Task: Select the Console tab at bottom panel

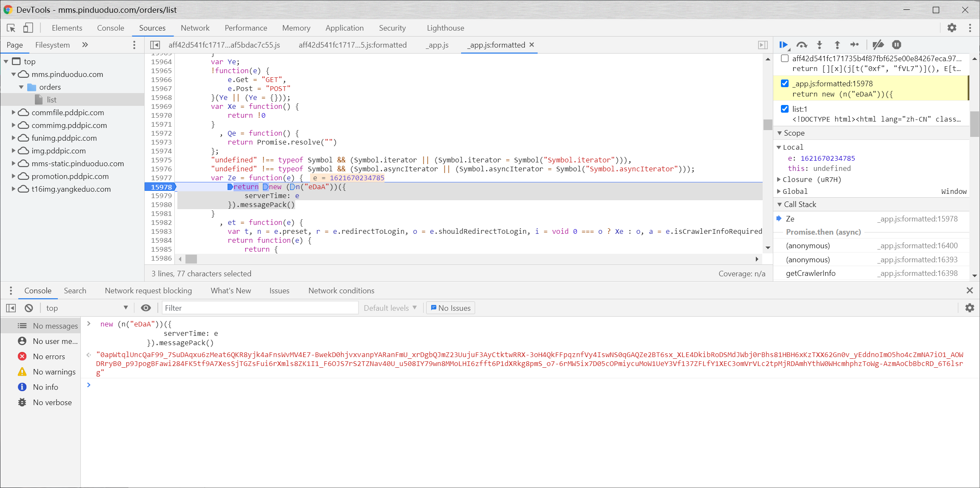Action: [37, 291]
